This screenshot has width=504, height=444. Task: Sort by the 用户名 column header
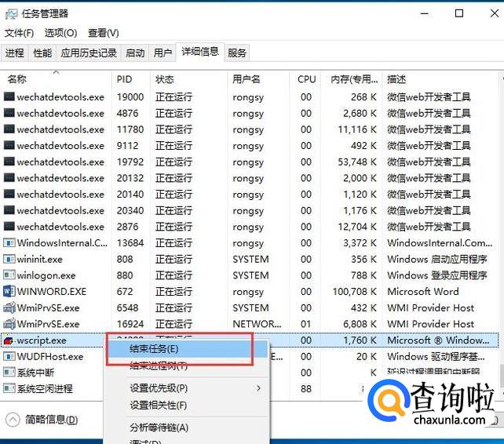(258, 79)
